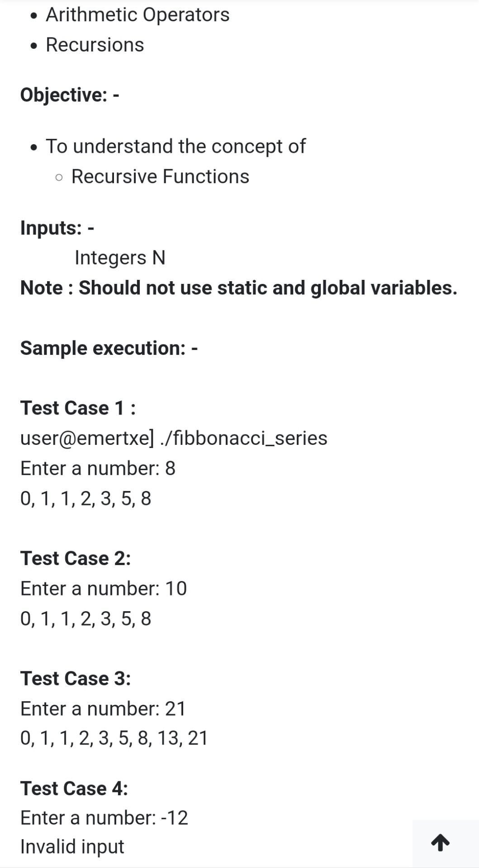Tap the 'Objective: -' heading
Viewport: 479px width, 868px height.
[x=70, y=95]
